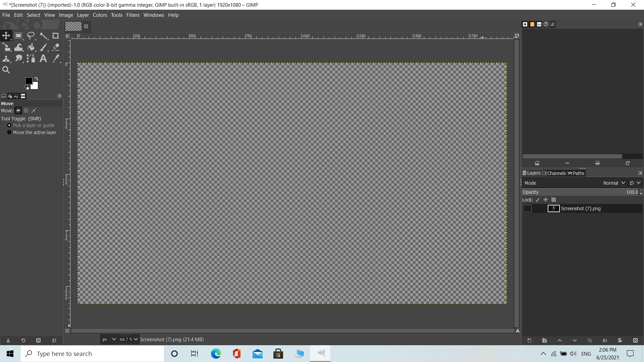This screenshot has width=644, height=362.
Task: Click the black foreground color swatch
Action: click(x=29, y=81)
